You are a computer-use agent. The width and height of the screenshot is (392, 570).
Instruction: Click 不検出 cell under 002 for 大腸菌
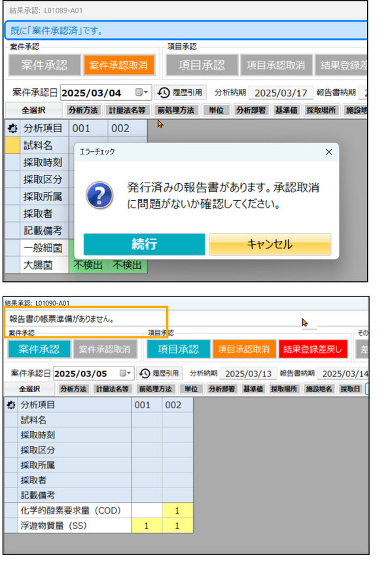[x=127, y=265]
